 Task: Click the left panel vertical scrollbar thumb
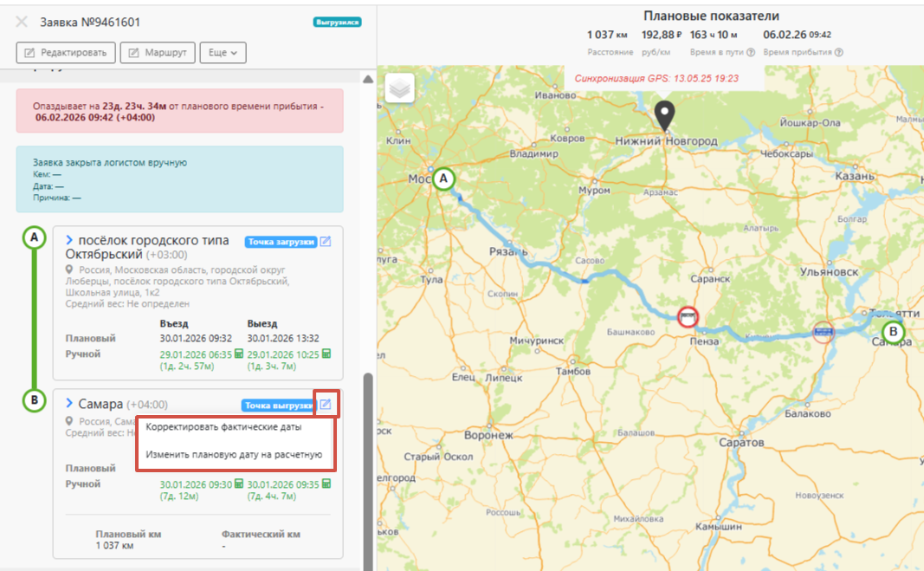click(368, 472)
